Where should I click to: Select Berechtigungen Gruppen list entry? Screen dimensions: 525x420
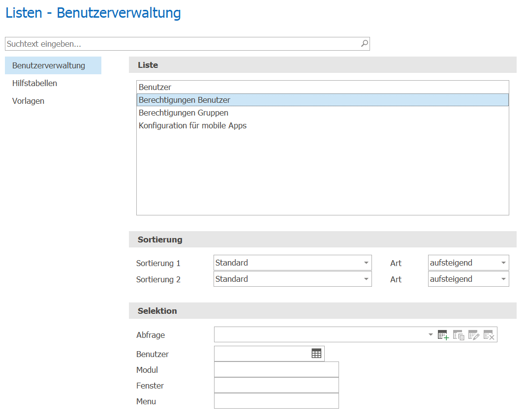(x=323, y=113)
